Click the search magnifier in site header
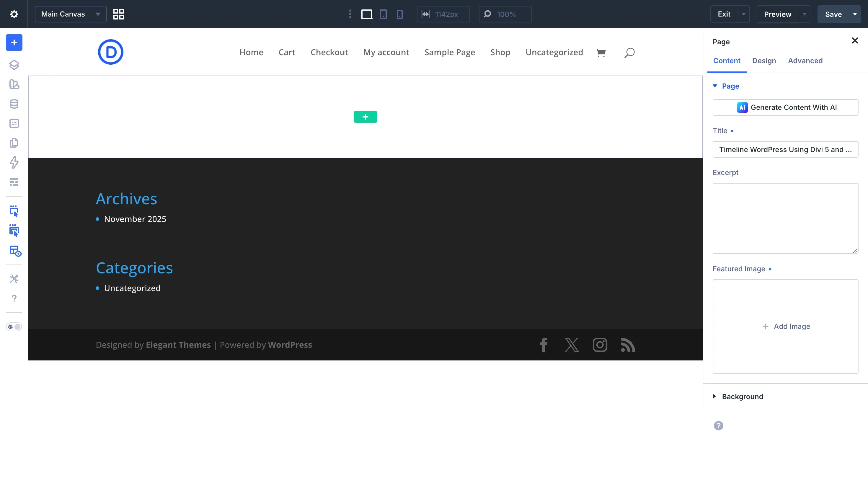 [629, 53]
